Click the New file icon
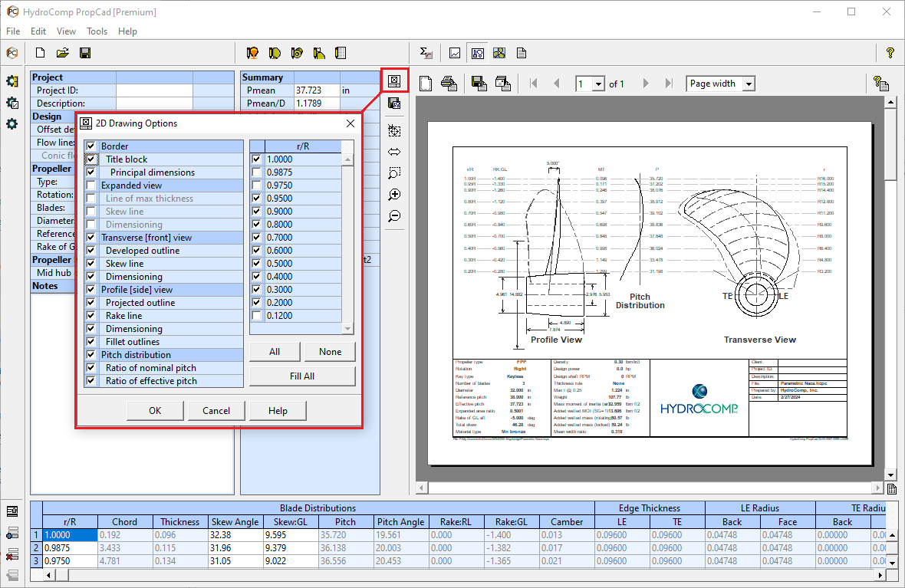This screenshot has height=588, width=905. pyautogui.click(x=41, y=53)
